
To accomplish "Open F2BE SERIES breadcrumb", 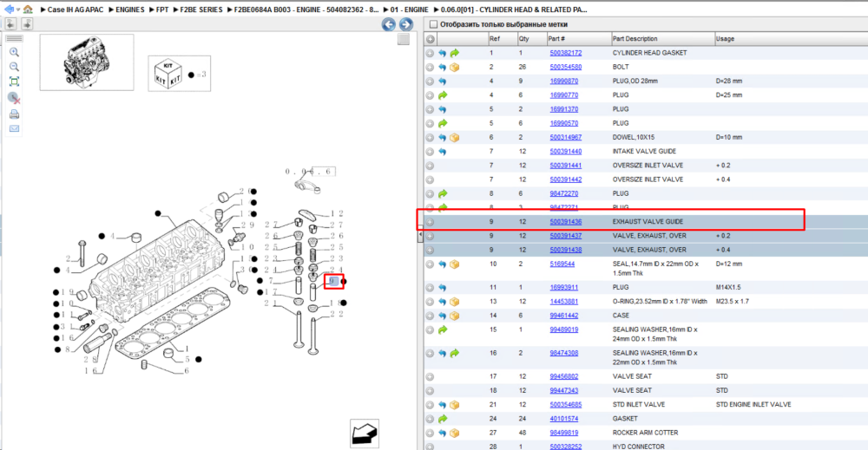I will click(201, 10).
